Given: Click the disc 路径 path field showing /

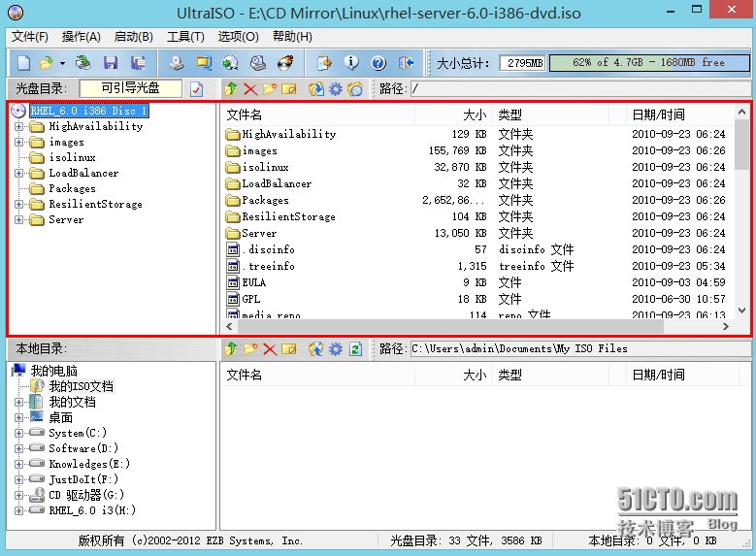Looking at the screenshot, I should 580,88.
